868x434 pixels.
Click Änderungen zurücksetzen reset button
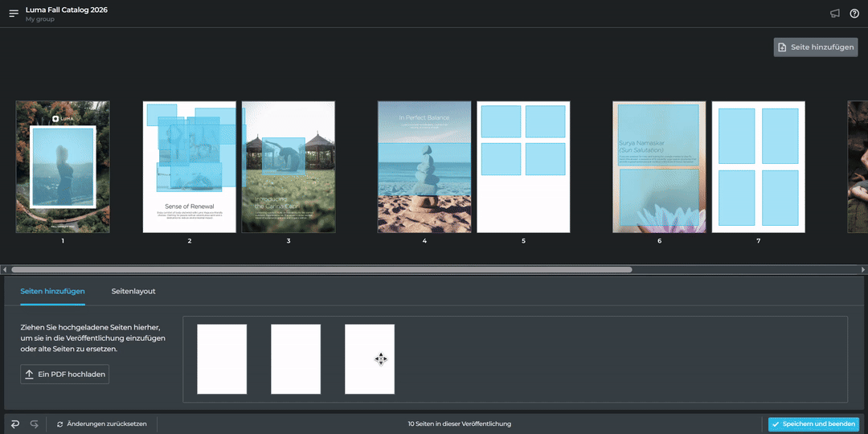click(101, 424)
